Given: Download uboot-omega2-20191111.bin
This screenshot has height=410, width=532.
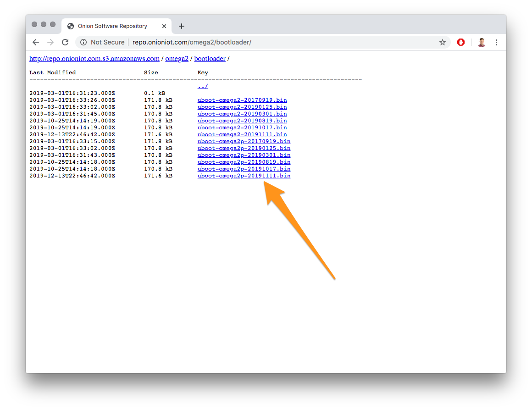Looking at the screenshot, I should coord(242,134).
